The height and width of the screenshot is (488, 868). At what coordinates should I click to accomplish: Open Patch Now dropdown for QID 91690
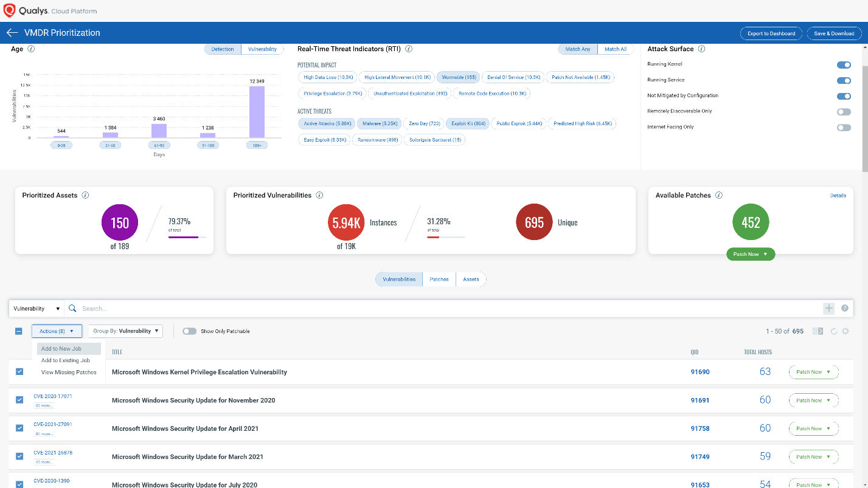813,372
